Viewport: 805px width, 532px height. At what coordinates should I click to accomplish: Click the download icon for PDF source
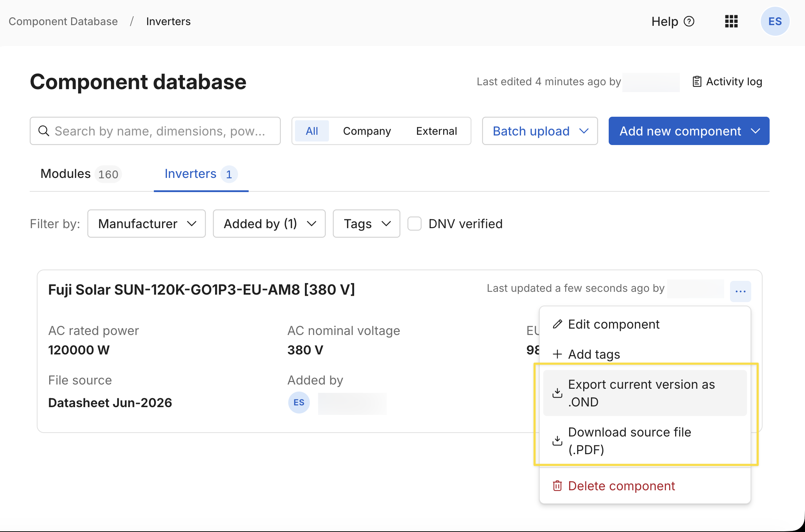point(557,441)
